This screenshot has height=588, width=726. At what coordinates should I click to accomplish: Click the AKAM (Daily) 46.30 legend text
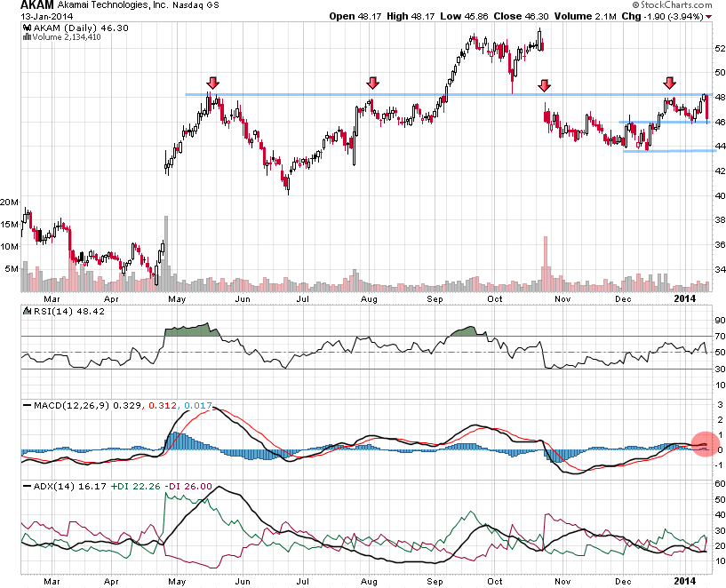[81, 28]
